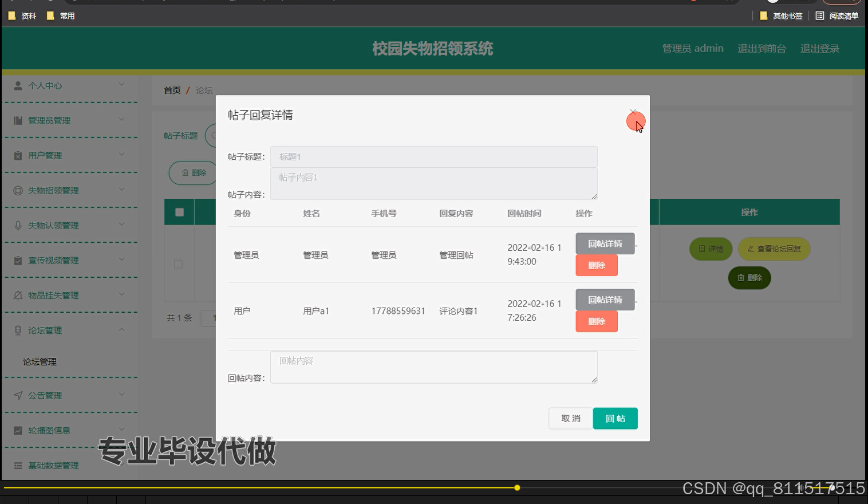868x504 pixels.
Task: Expand the 管理员管理 menu chevron
Action: [121, 120]
